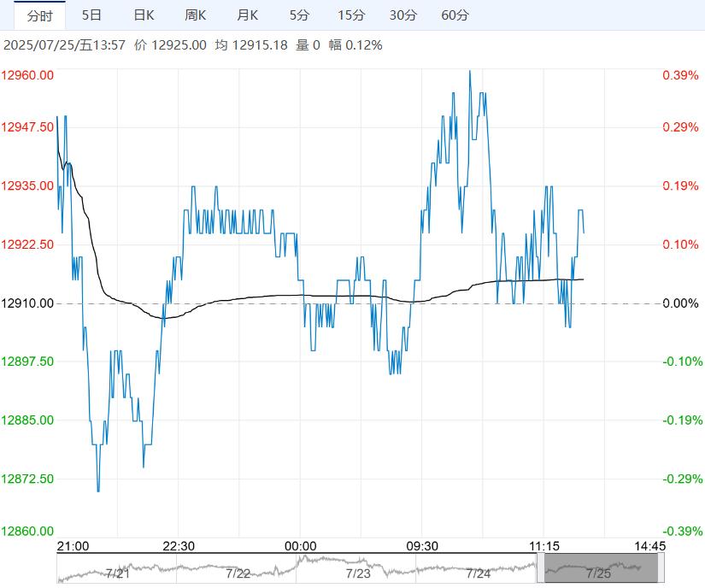This screenshot has width=705, height=588.
Task: Pick 7/24 in the date navigator
Action: click(479, 573)
